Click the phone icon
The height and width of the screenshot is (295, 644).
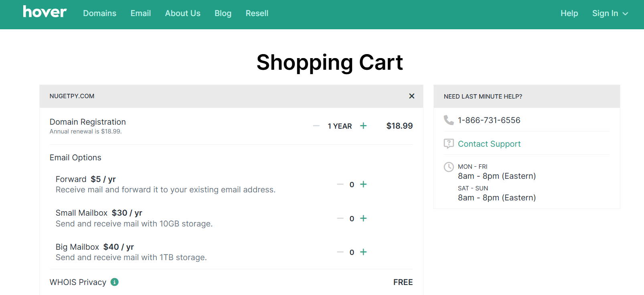pyautogui.click(x=449, y=120)
